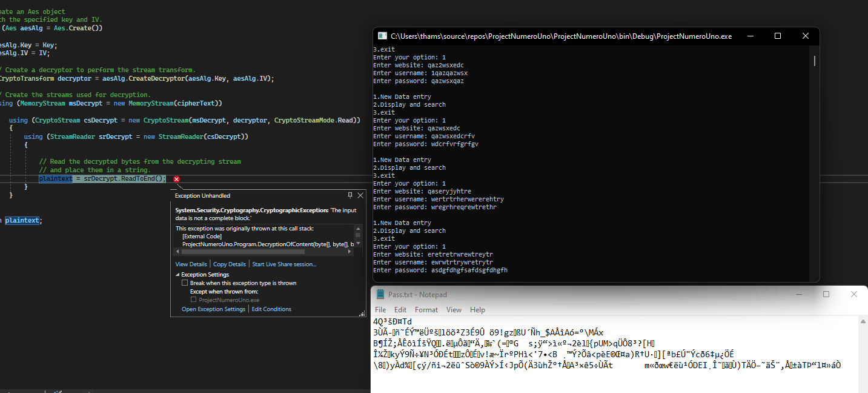Click the console window application icon

pyautogui.click(x=382, y=36)
